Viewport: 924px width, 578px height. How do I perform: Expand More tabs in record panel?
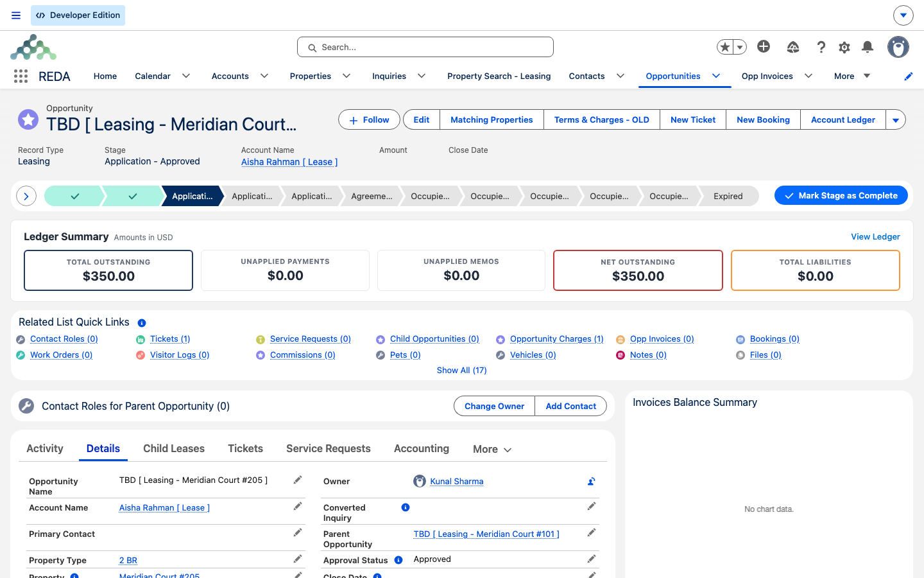point(492,449)
